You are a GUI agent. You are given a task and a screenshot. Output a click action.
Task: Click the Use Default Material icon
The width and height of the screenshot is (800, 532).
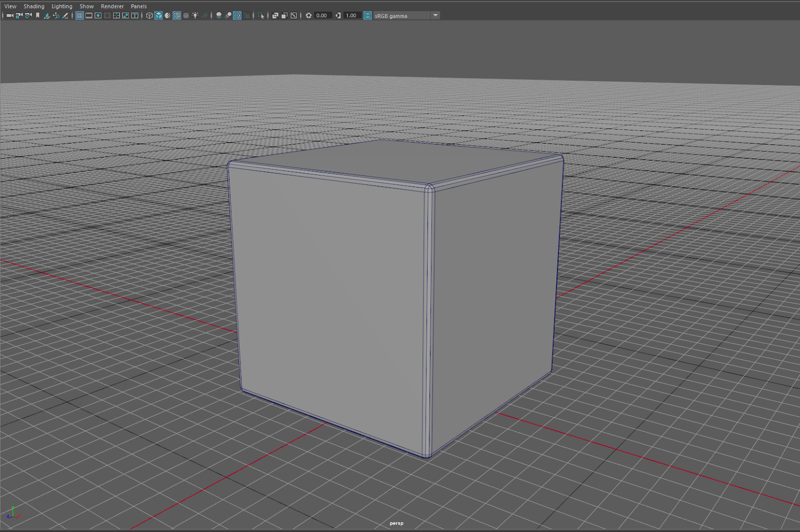pyautogui.click(x=167, y=15)
